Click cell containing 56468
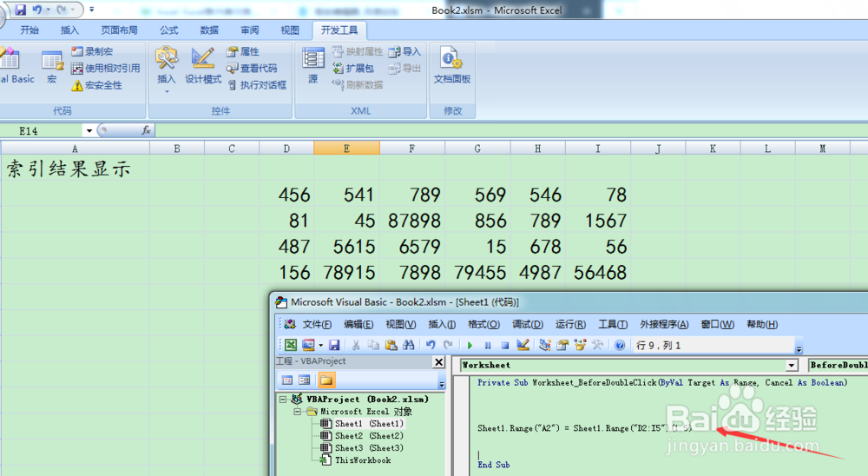Viewport: 868px width, 476px height. (598, 272)
